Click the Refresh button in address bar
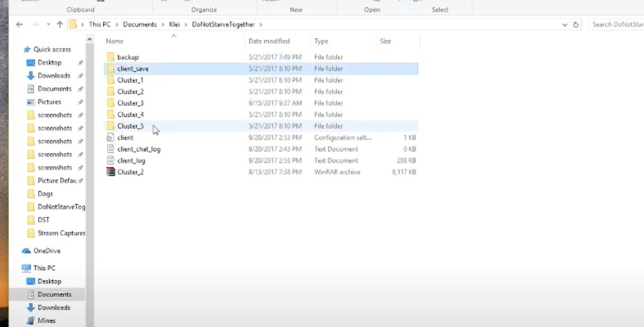644x327 pixels. pos(576,24)
